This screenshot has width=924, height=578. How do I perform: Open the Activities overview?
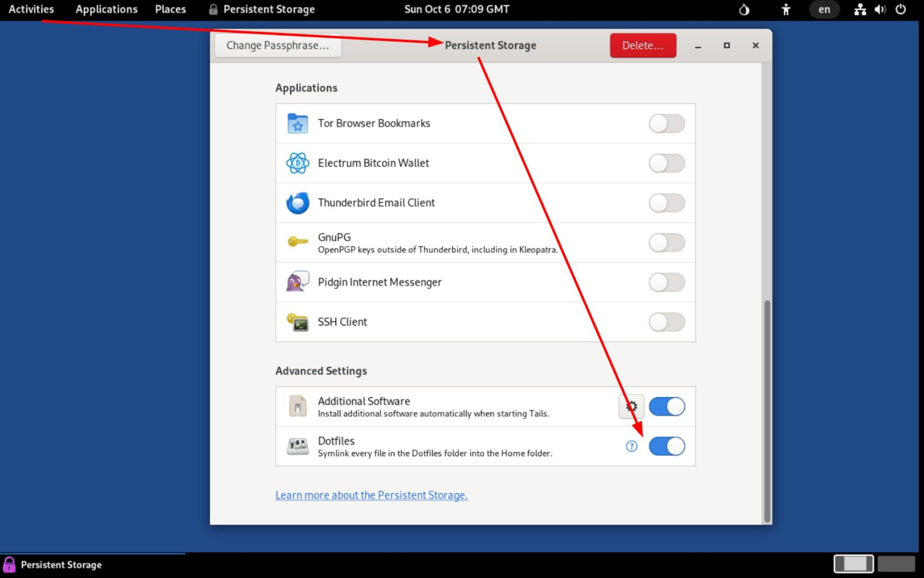[x=31, y=9]
